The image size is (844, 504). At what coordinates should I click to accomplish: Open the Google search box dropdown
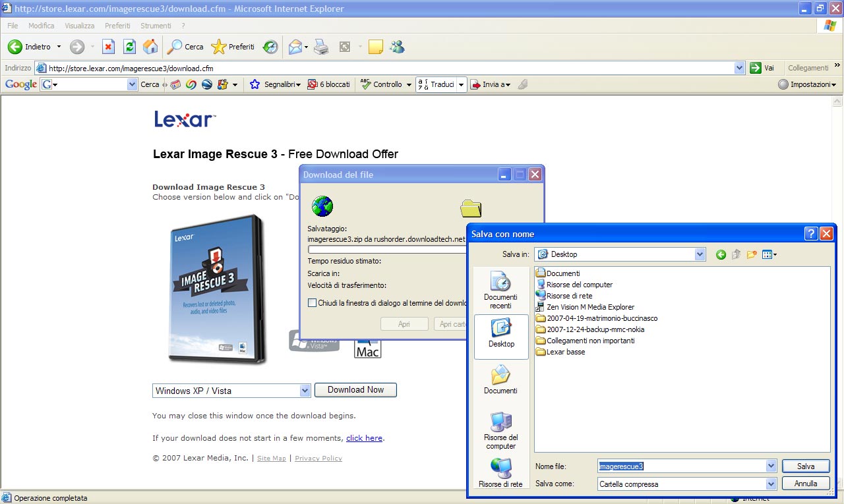(x=132, y=84)
